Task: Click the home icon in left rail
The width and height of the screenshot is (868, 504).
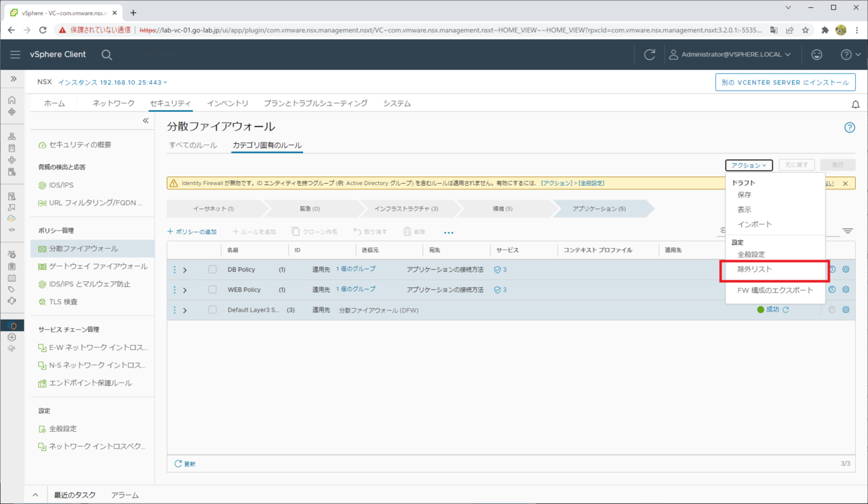Action: point(12,100)
